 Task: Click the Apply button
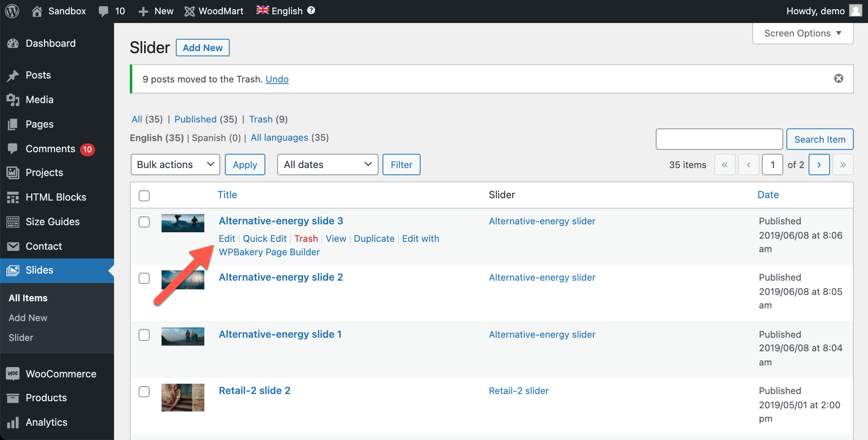click(x=245, y=165)
